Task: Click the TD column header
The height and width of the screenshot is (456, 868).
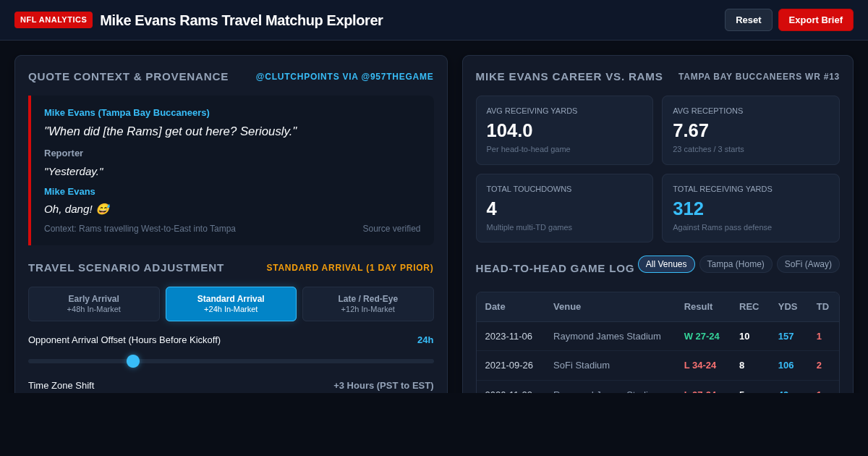Action: tap(823, 307)
